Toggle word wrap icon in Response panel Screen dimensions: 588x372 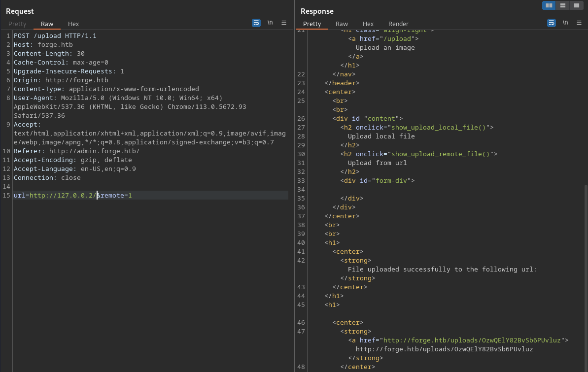click(x=551, y=23)
